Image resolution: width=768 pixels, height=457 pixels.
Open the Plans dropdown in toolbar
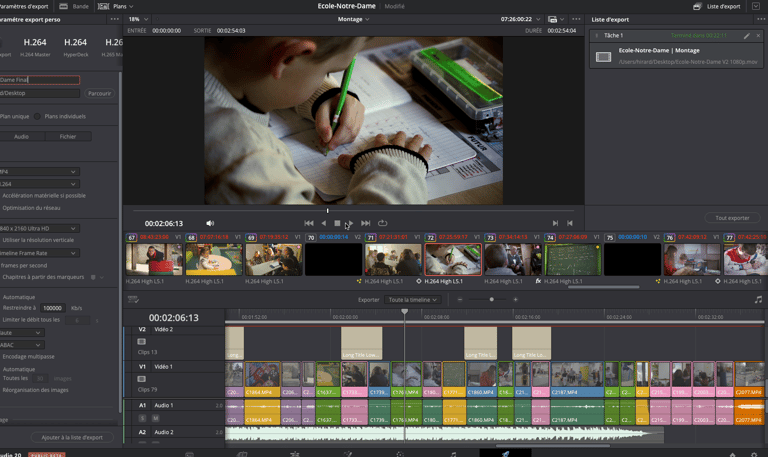[x=116, y=6]
